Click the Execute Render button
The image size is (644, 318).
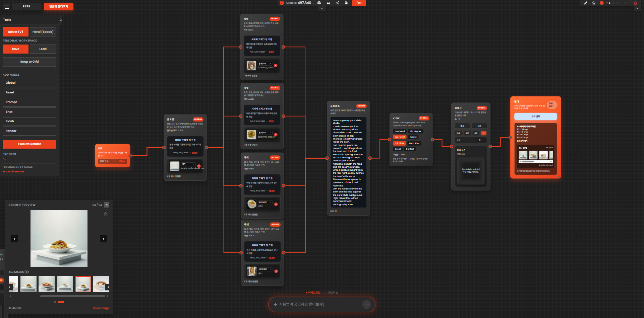[30, 144]
